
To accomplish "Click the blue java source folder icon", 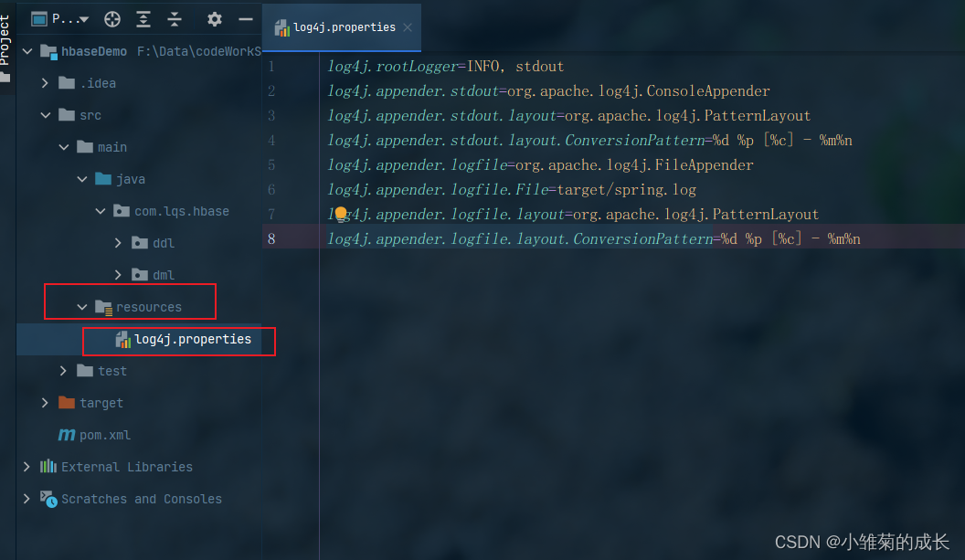I will (103, 178).
